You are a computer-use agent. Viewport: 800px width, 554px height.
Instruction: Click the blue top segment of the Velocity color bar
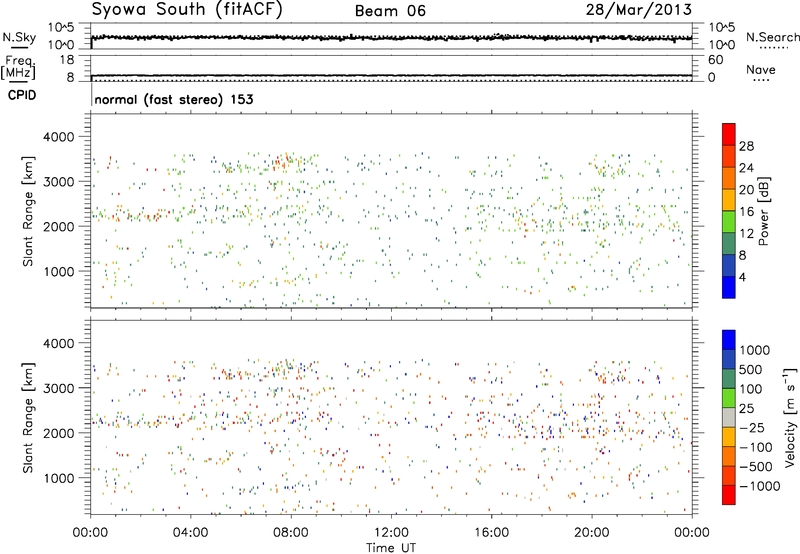(x=729, y=340)
